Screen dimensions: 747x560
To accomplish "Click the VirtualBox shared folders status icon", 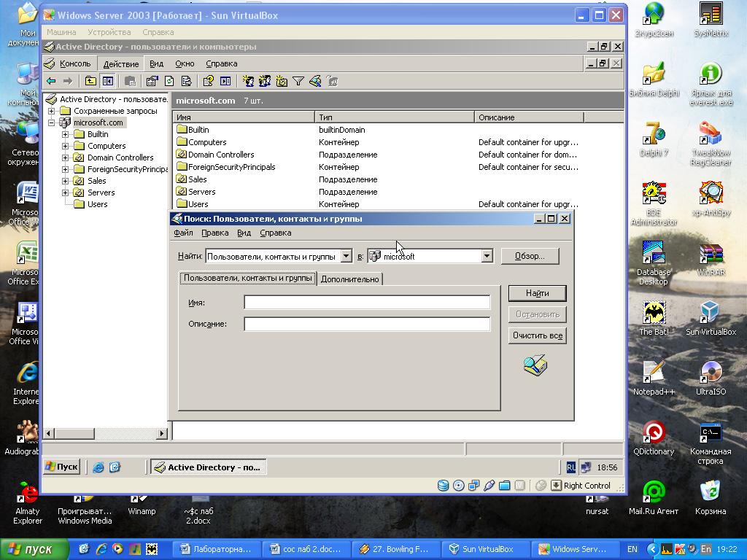I will [x=505, y=486].
